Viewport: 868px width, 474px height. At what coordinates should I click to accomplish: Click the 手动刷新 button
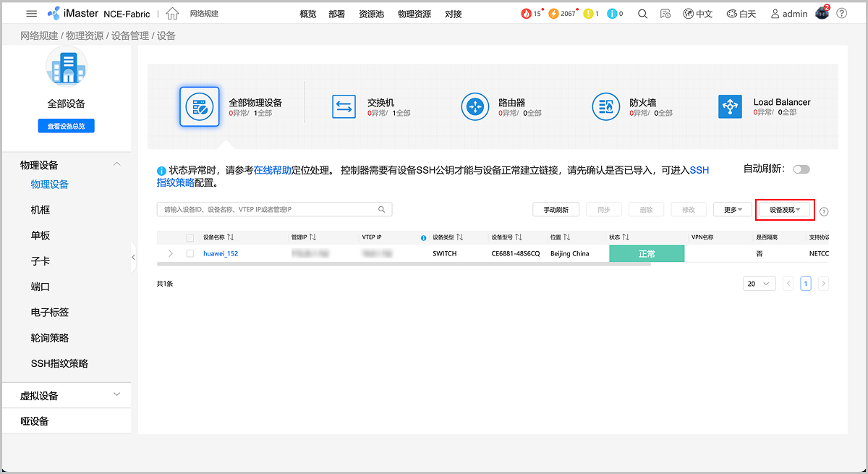point(556,210)
